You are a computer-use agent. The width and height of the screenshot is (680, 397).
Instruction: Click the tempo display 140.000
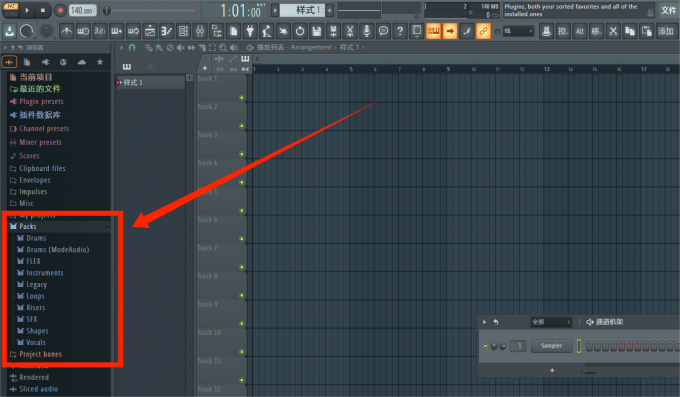(82, 10)
